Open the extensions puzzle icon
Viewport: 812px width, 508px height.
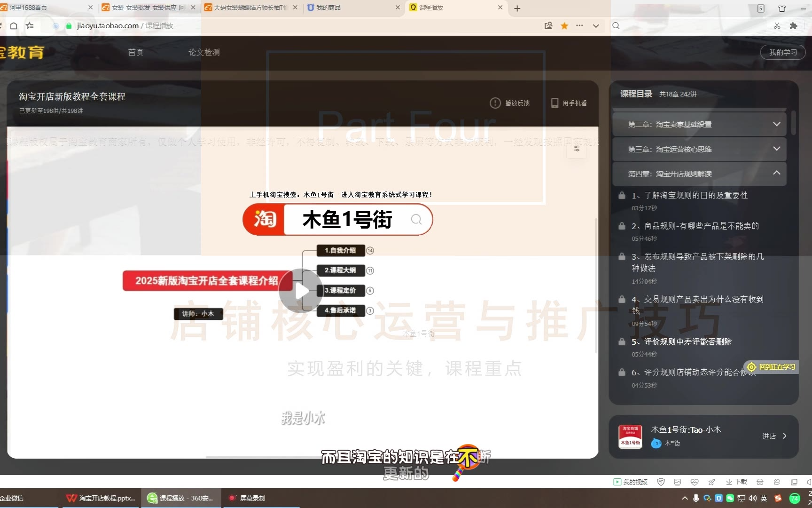(793, 26)
